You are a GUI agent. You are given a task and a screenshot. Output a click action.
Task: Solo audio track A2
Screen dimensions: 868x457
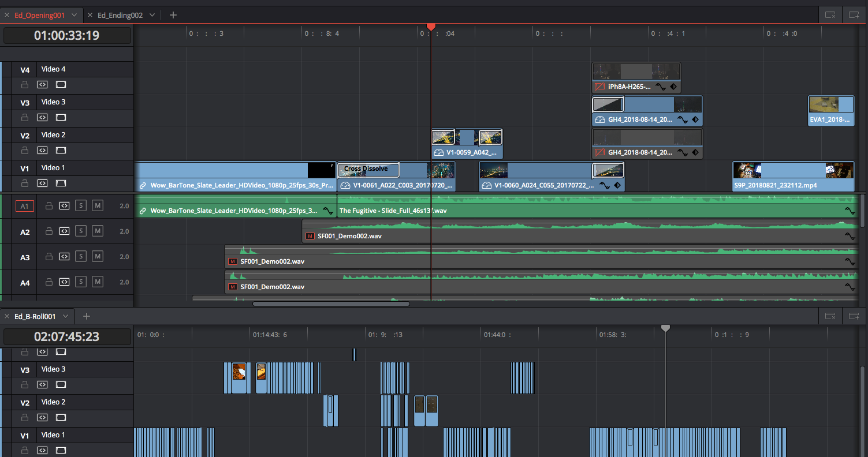point(81,231)
